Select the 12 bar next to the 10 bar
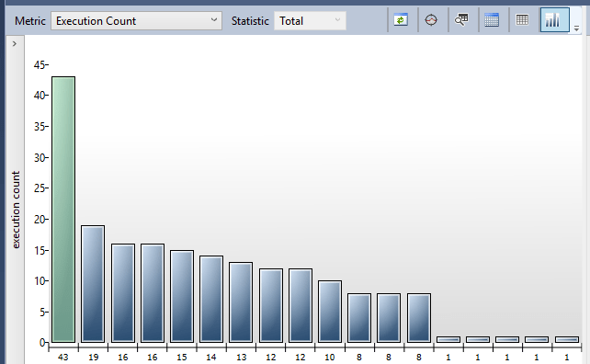 coord(301,306)
